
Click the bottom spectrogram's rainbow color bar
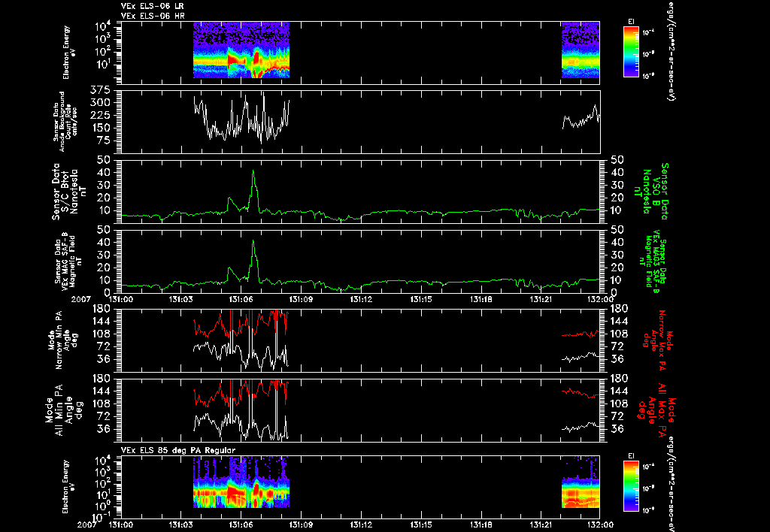(631, 486)
